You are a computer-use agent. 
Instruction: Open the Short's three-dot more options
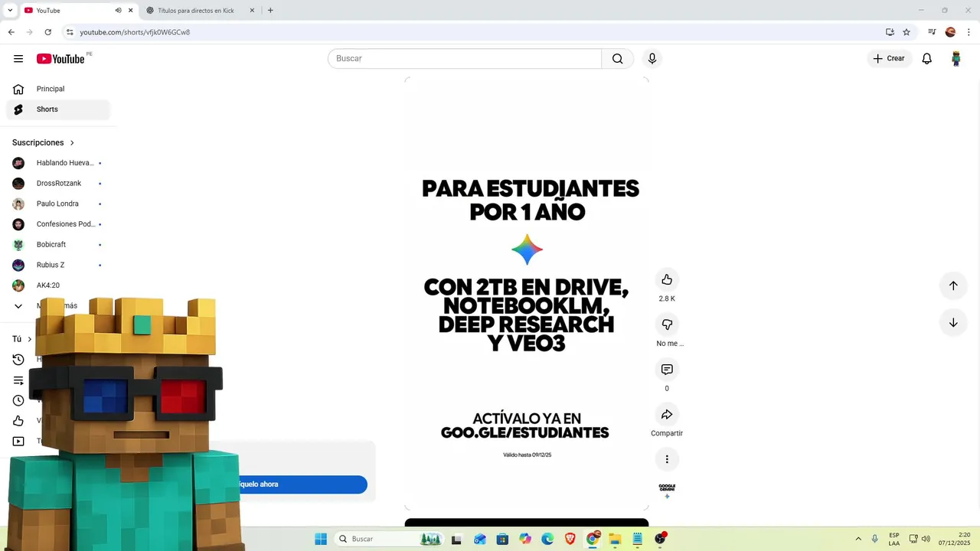(x=667, y=459)
